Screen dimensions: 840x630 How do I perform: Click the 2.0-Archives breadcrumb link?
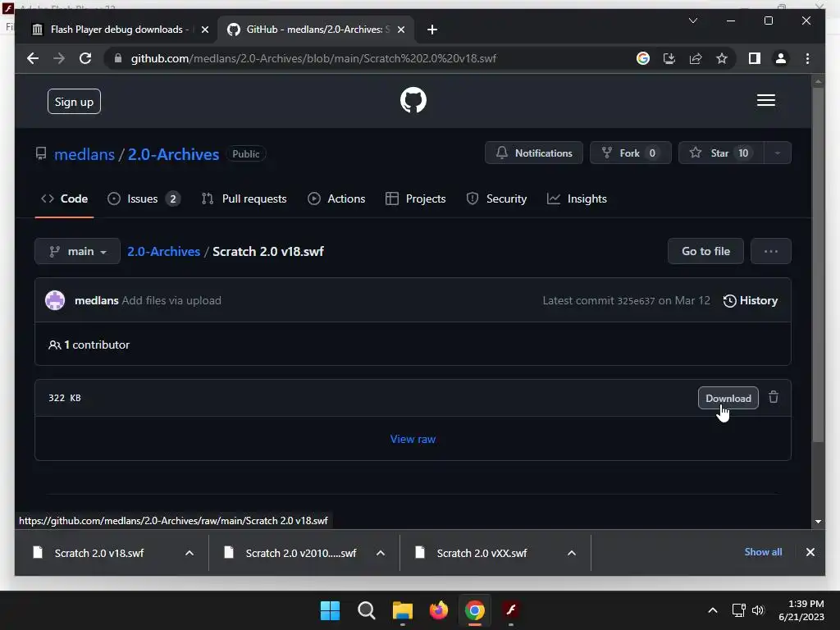point(163,251)
